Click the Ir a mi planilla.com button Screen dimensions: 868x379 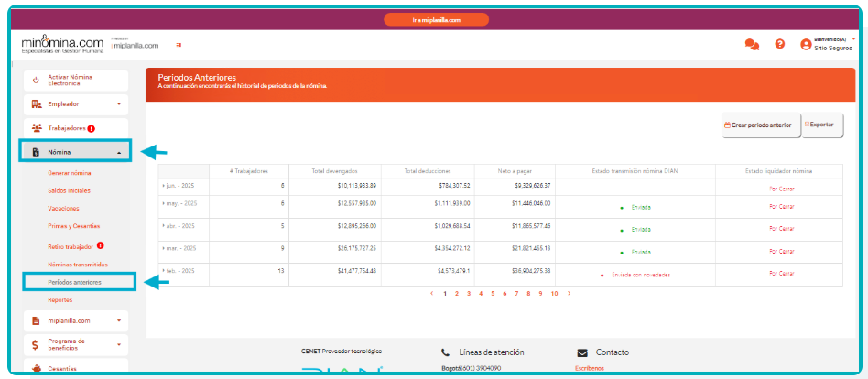[x=436, y=19]
